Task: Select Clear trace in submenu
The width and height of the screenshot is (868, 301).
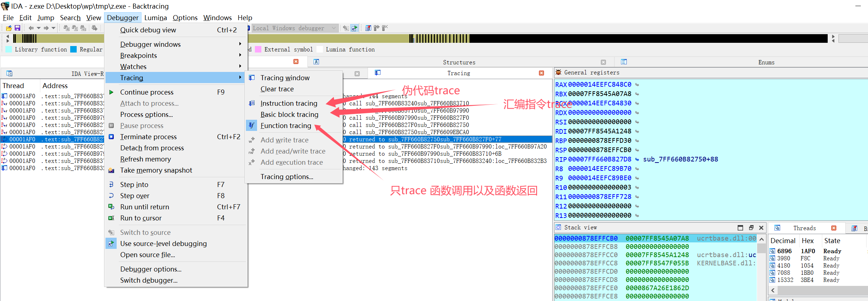Action: tap(294, 89)
